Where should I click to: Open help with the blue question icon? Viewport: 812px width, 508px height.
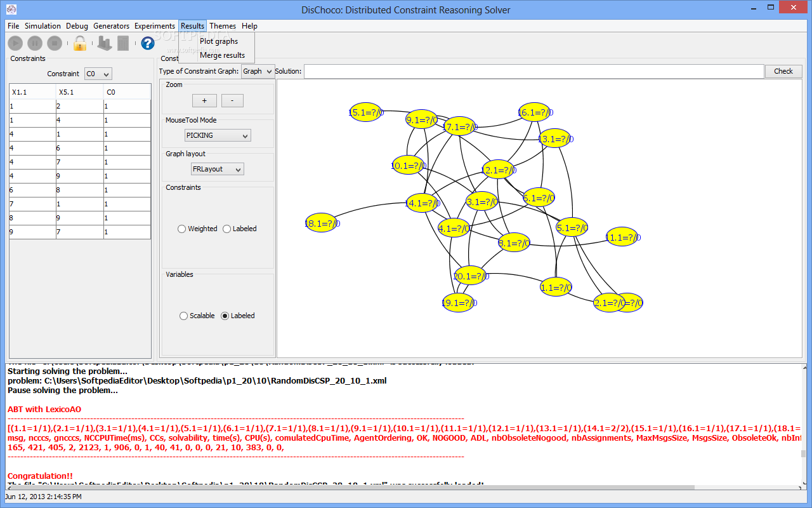coord(148,43)
